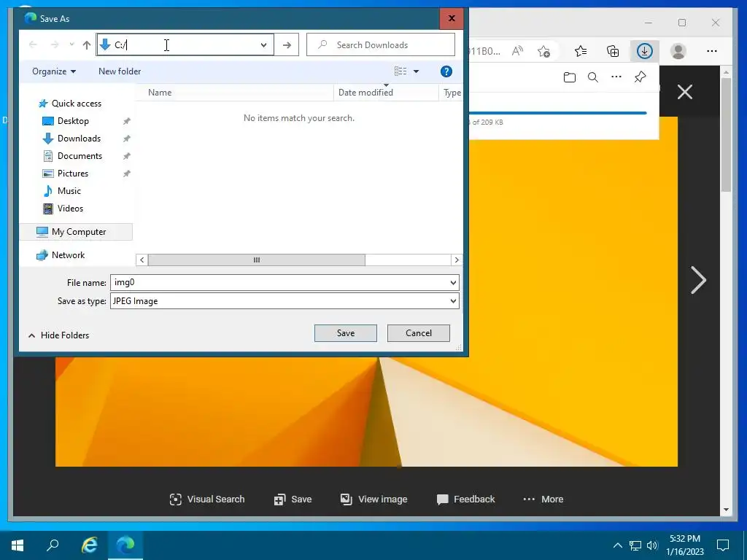Viewport: 747px width, 560px height.
Task: Expand the address bar path dropdown
Action: pyautogui.click(x=263, y=44)
